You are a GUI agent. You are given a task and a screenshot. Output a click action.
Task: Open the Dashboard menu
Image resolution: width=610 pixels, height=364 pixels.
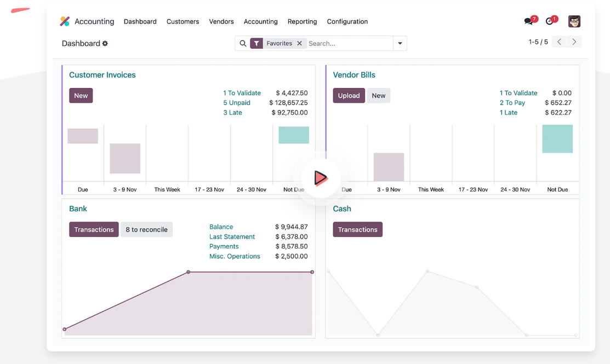140,22
